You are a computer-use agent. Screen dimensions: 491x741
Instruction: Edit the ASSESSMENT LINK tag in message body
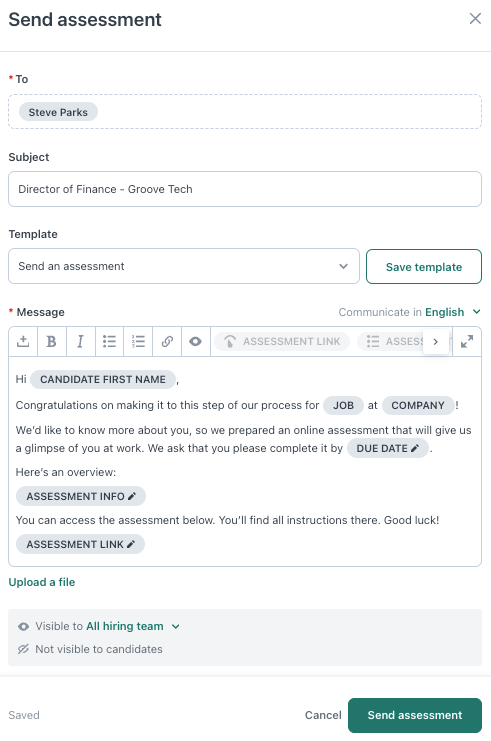80,544
